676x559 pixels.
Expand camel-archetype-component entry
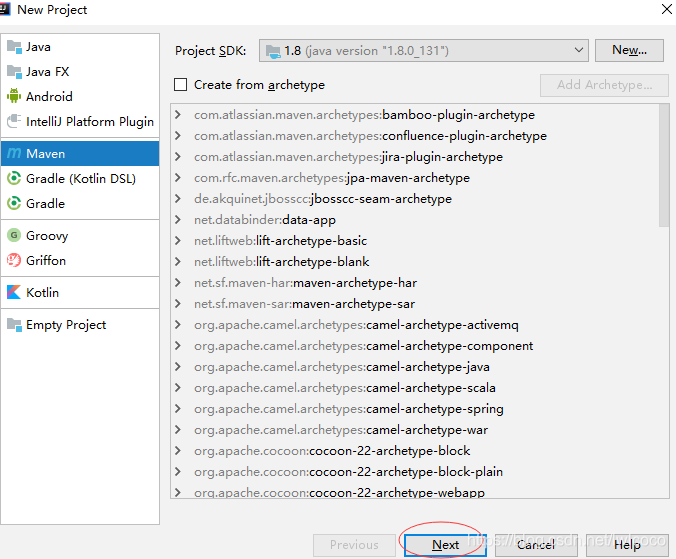click(x=178, y=346)
